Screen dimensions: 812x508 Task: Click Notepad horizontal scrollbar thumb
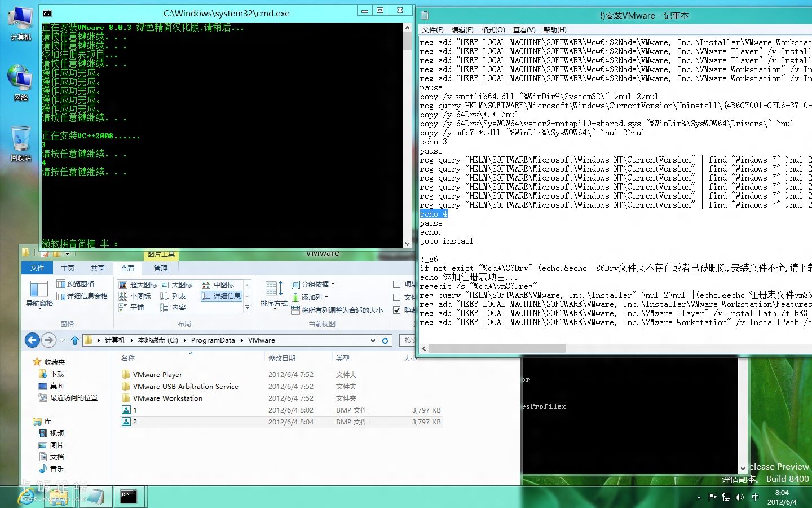coord(497,349)
